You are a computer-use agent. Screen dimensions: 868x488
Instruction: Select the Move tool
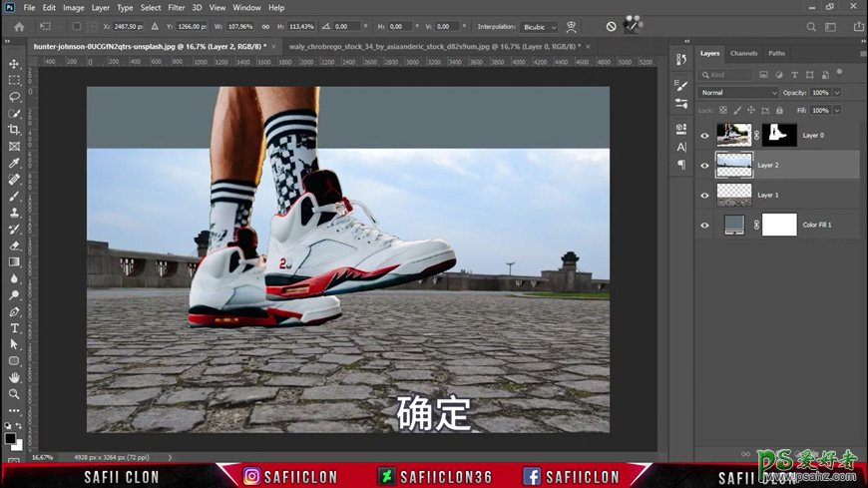14,64
